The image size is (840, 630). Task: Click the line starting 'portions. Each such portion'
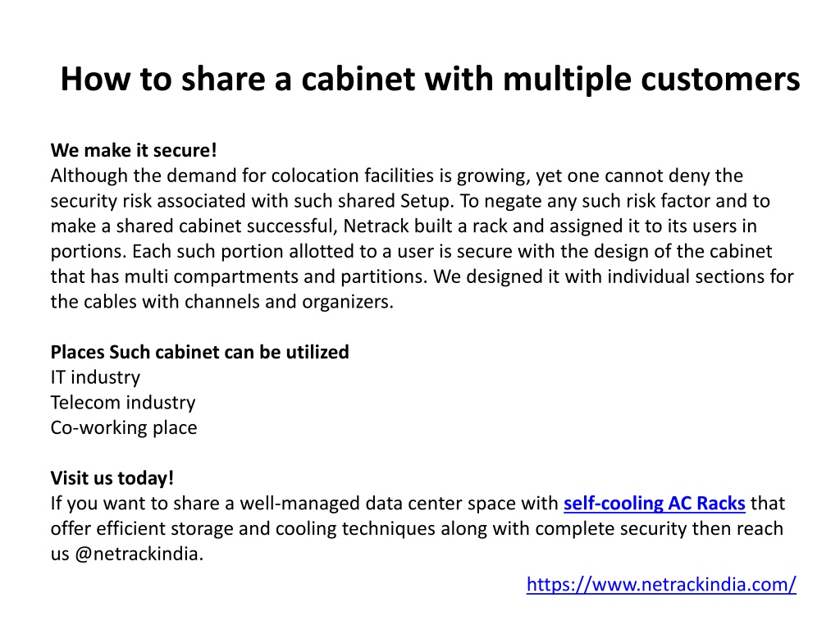point(412,251)
